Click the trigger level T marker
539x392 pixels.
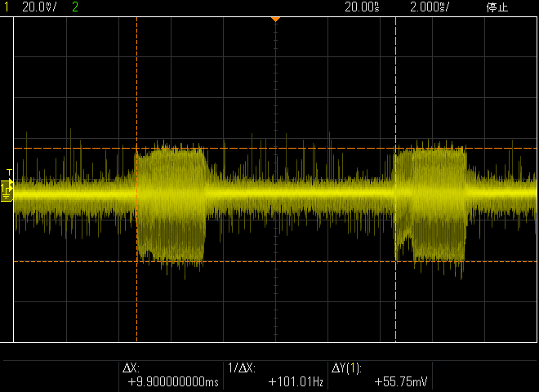click(9, 172)
